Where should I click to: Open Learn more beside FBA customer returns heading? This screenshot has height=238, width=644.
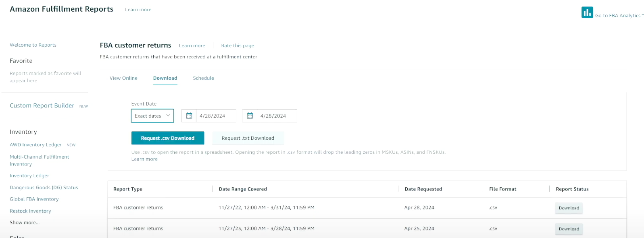pyautogui.click(x=192, y=46)
